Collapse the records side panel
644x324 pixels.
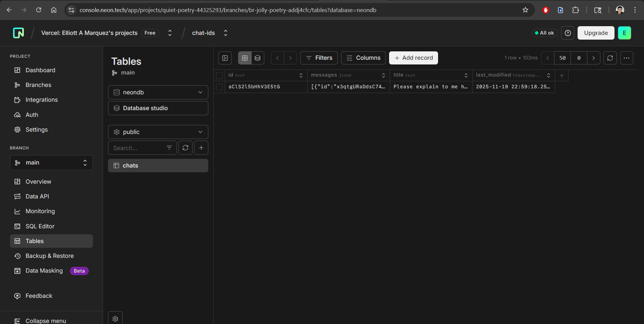225,58
